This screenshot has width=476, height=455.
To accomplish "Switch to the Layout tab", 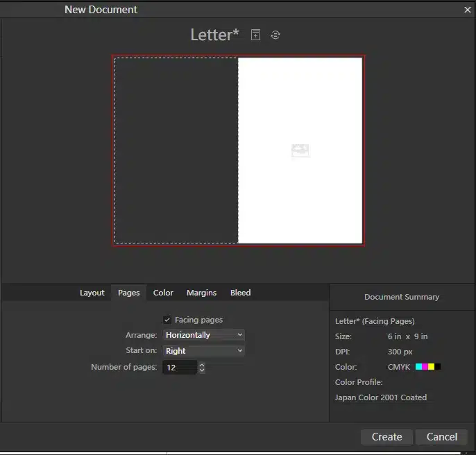I will coord(92,293).
